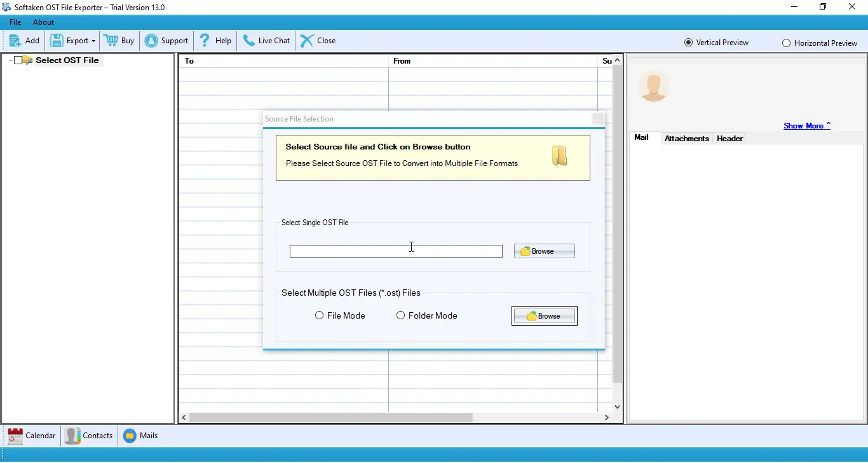Browse for a single OST file
This screenshot has height=463, width=868.
coord(543,251)
